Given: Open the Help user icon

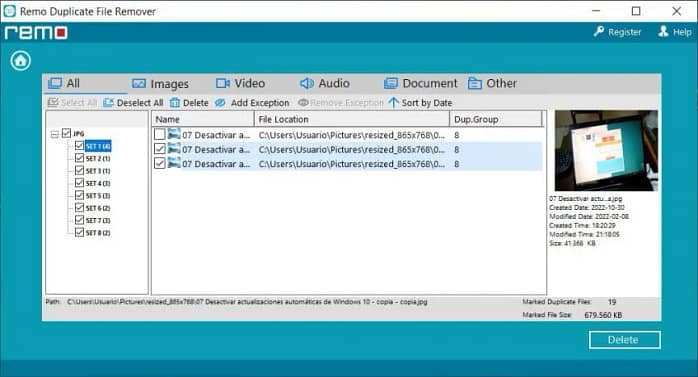Looking at the screenshot, I should [x=663, y=32].
